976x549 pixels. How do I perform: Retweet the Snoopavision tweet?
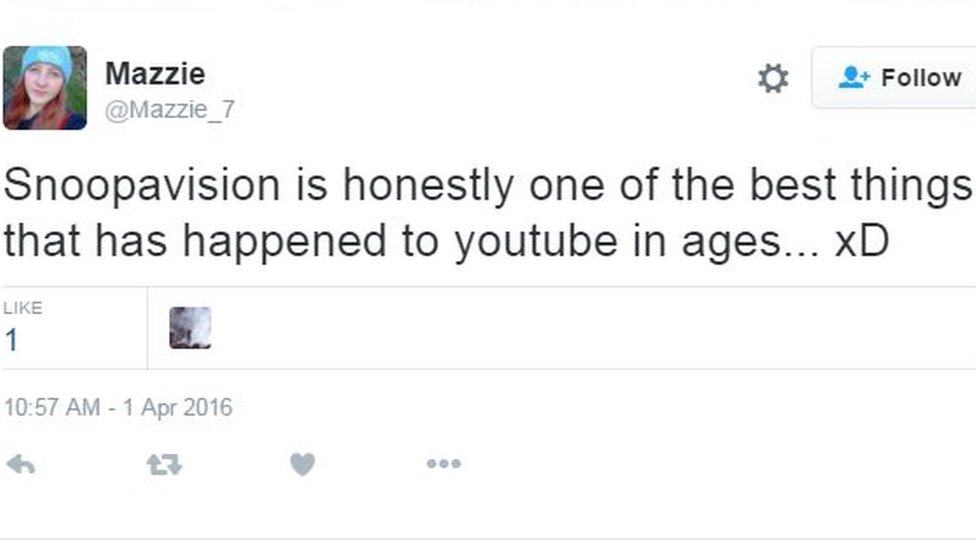[164, 464]
